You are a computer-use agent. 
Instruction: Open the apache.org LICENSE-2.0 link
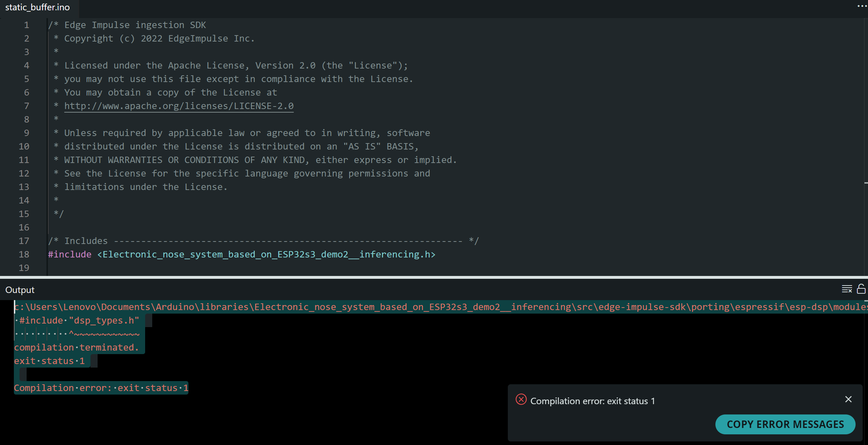[179, 106]
